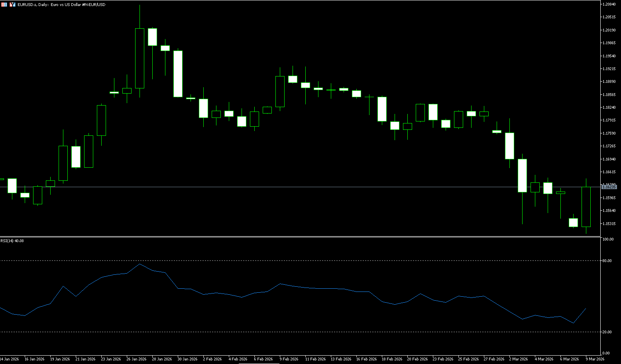
Task: Click the RSI 80.00 level label
Action: [607, 261]
